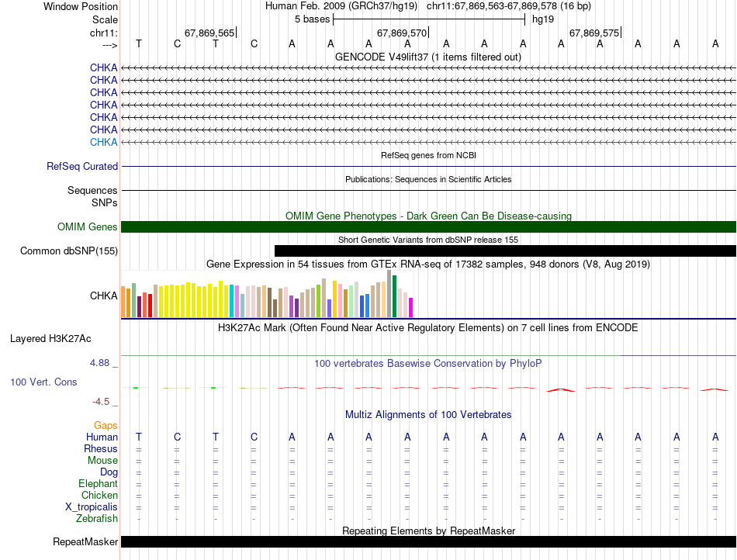
Task: Click the dark green bar in GTEx chart
Action: click(394, 296)
